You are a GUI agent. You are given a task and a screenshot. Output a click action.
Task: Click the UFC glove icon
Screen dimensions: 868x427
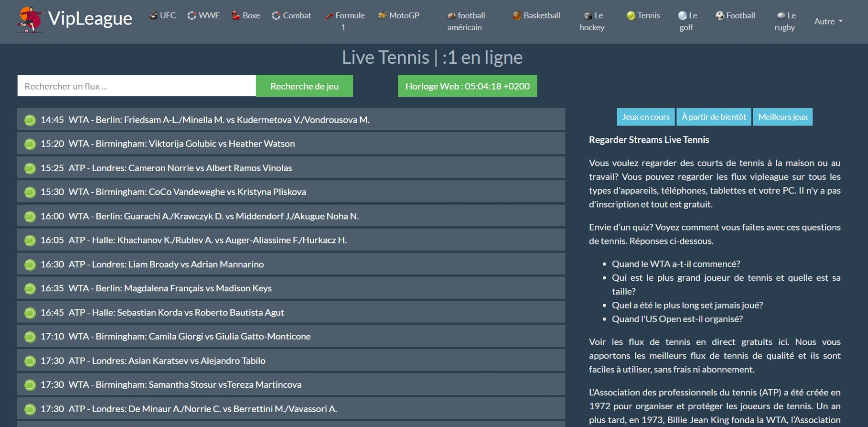[153, 15]
